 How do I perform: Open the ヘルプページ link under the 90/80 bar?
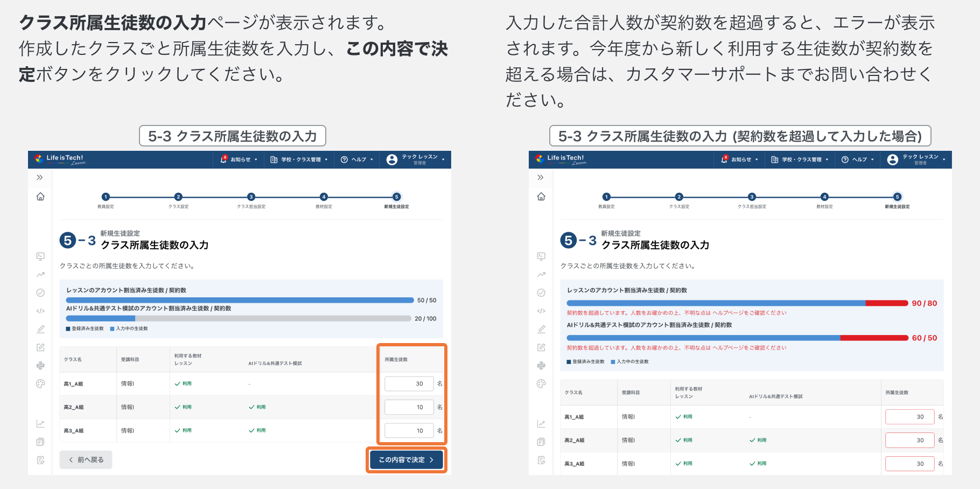point(729,313)
